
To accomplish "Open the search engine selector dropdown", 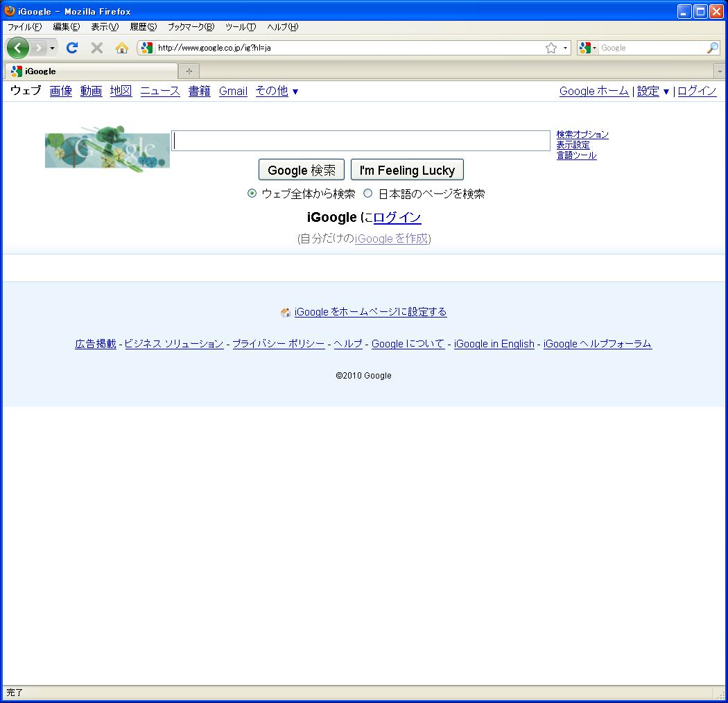I will pos(587,48).
